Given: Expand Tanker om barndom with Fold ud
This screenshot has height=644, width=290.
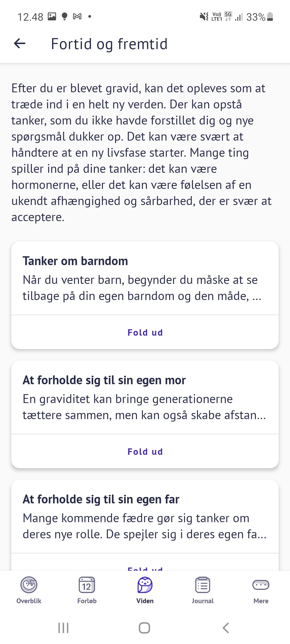Looking at the screenshot, I should click(x=145, y=332).
